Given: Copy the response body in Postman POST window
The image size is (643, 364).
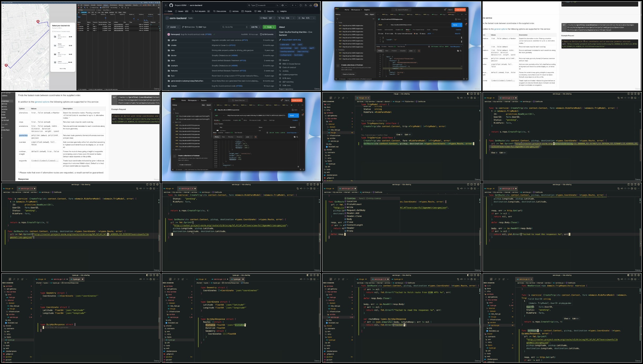Looking at the screenshot, I should click(458, 51).
